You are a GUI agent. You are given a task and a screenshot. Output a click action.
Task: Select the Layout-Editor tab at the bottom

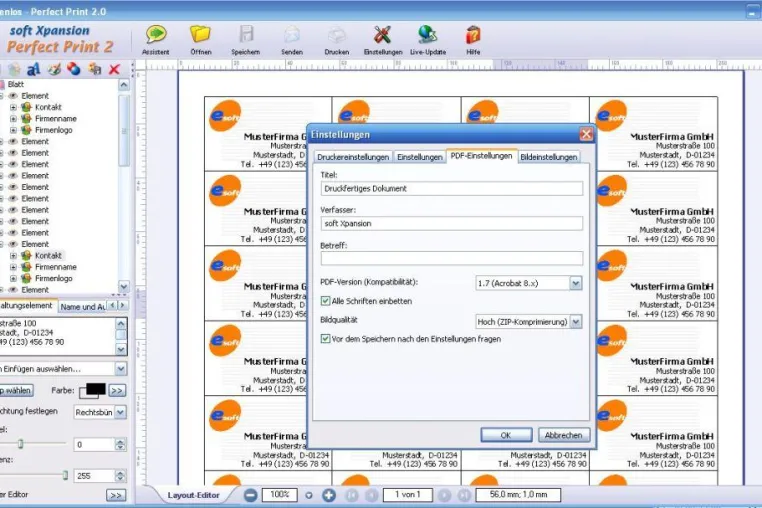tap(193, 495)
